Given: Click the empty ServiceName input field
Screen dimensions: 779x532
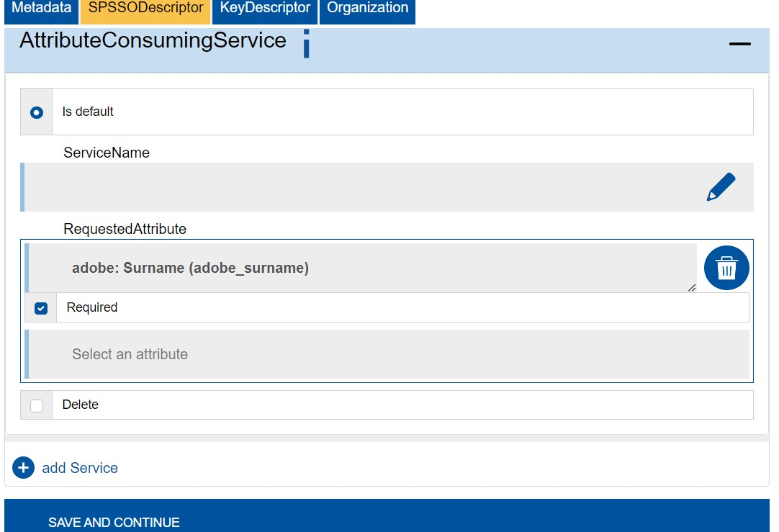Looking at the screenshot, I should tap(360, 186).
